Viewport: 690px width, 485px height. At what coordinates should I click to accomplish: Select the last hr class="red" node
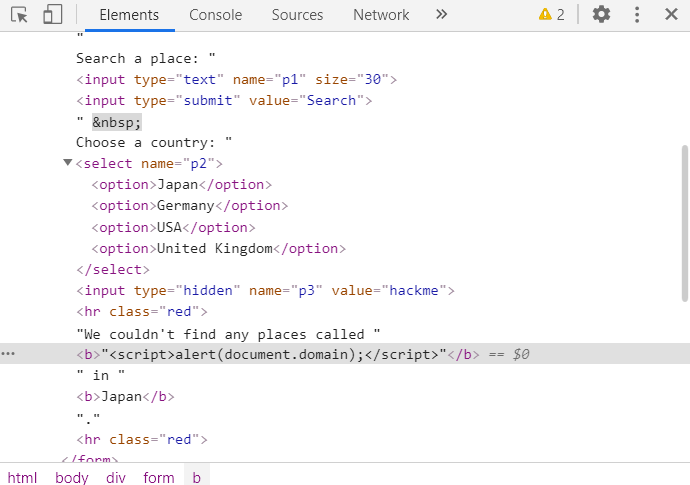pos(142,440)
